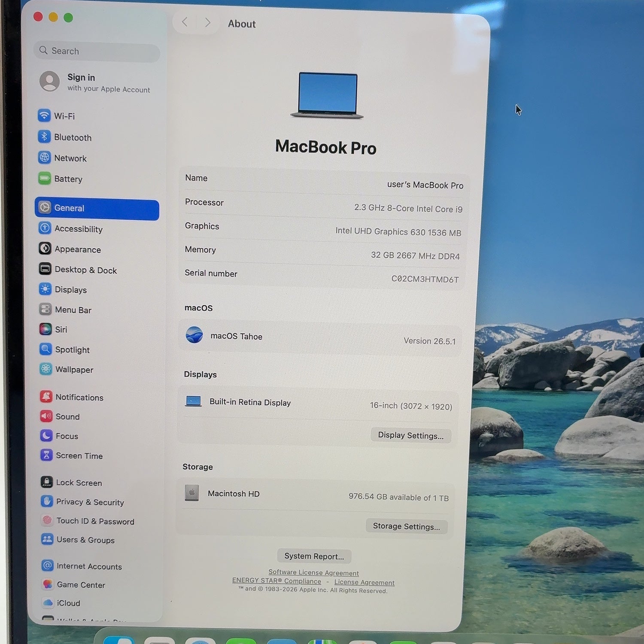Select the Touch ID & Password fingerprint icon
Viewport: 644px width, 644px height.
(x=47, y=520)
